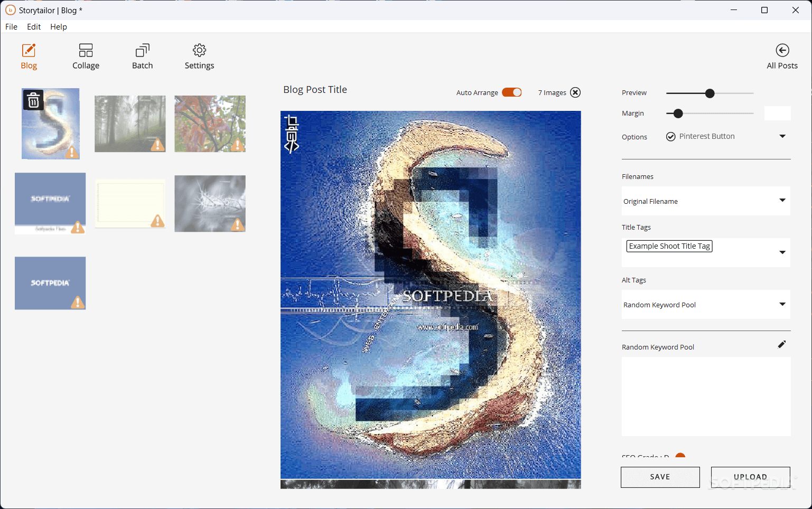This screenshot has width=812, height=509.
Task: Click the margin value box
Action: (777, 113)
